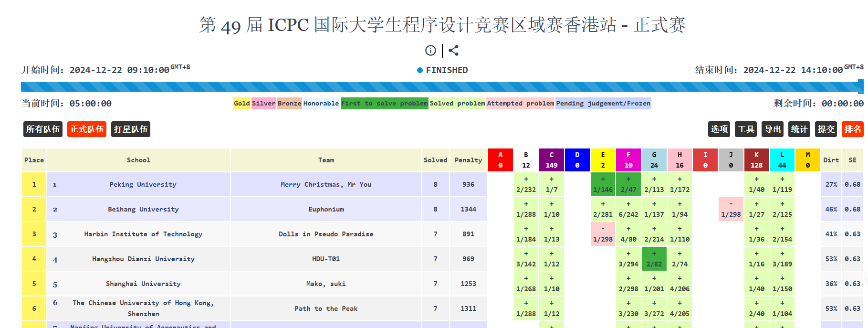Click problem H pink header
868x328 pixels.
pyautogui.click(x=680, y=160)
